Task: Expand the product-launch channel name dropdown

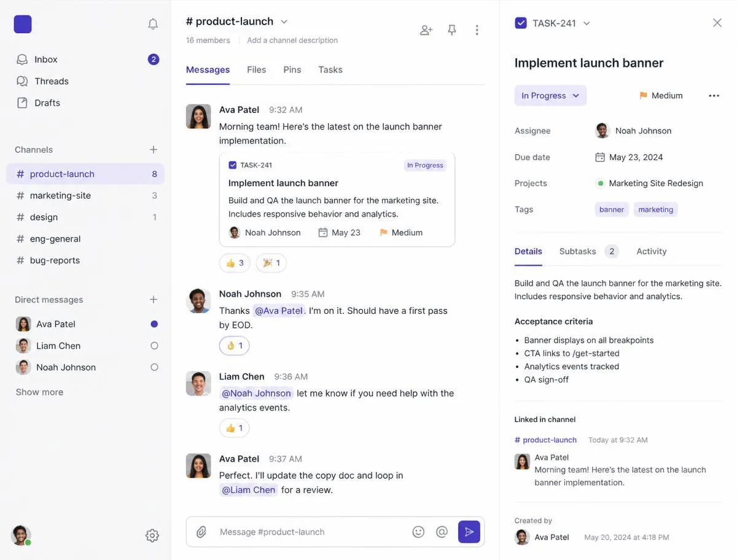Action: pos(284,21)
